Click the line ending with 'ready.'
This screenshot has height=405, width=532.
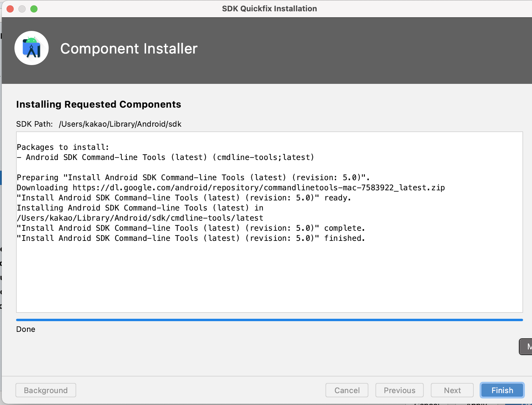click(x=184, y=198)
